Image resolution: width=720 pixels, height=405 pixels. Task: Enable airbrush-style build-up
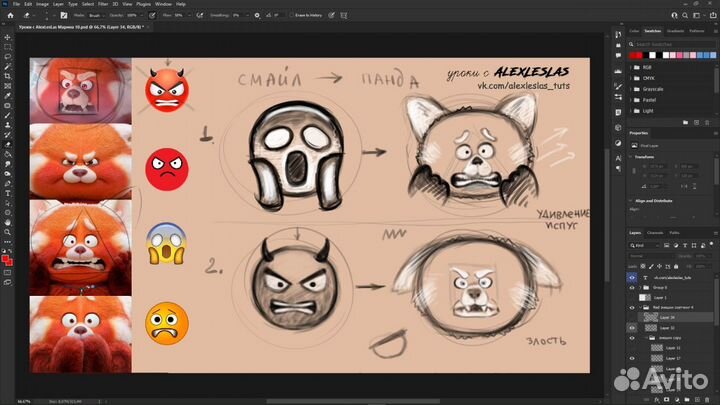pos(200,15)
